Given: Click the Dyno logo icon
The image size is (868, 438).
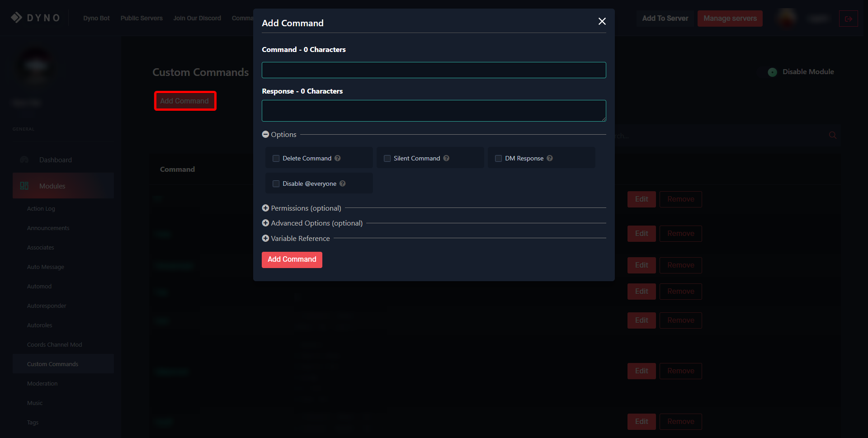Looking at the screenshot, I should tap(17, 18).
